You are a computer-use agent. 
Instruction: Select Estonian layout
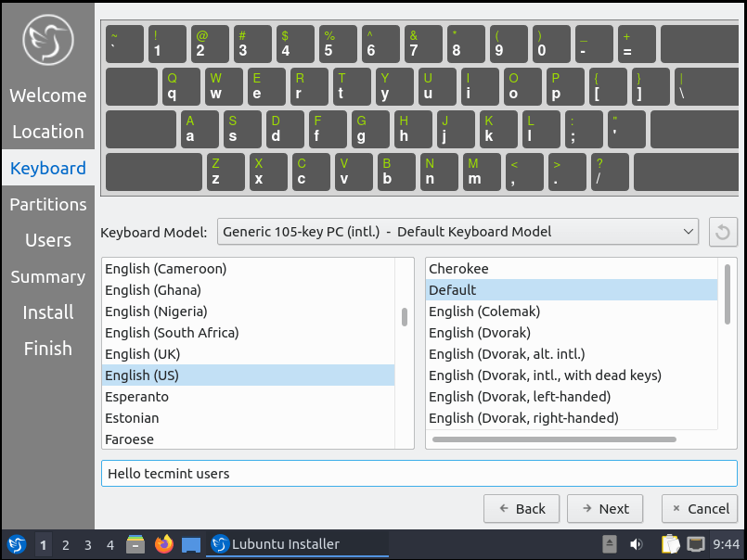click(x=248, y=418)
